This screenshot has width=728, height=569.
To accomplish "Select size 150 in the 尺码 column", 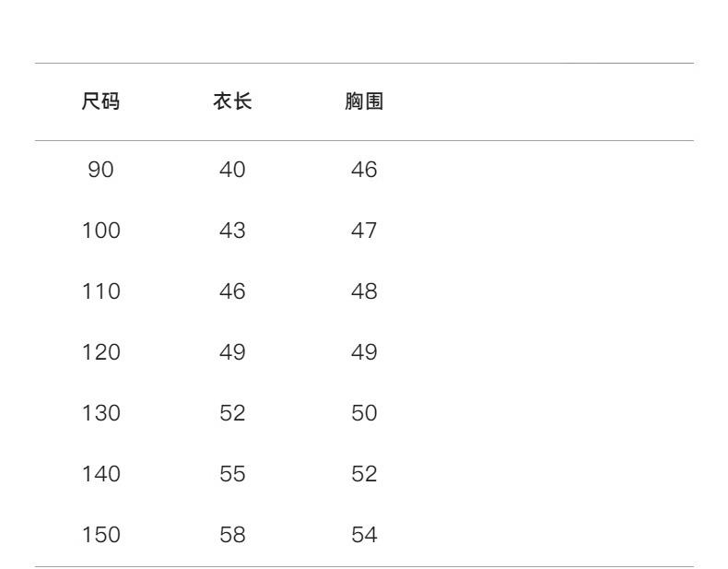I will pyautogui.click(x=101, y=536).
